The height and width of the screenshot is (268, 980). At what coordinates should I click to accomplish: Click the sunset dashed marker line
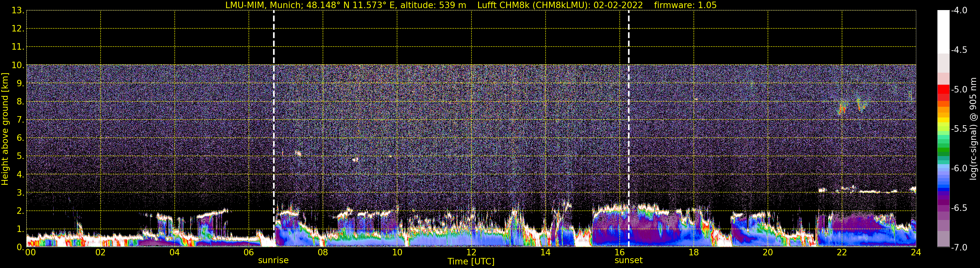point(629,129)
